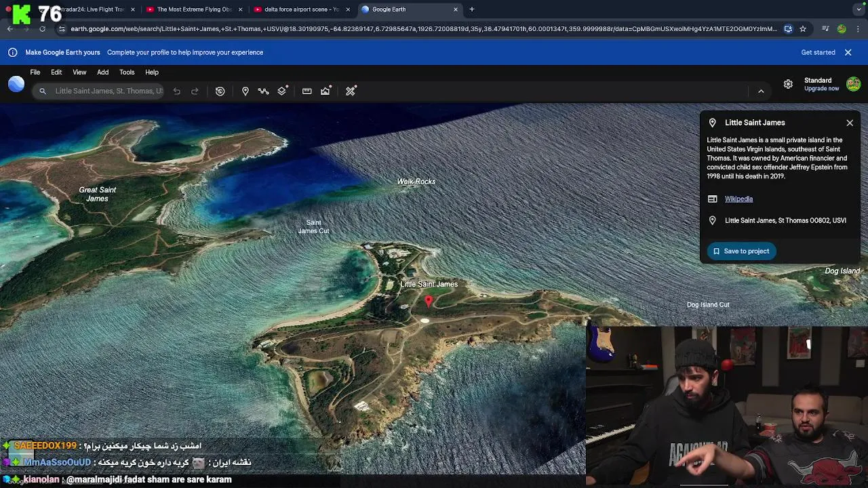
Task: Click the Make Google Earth yours text
Action: pyautogui.click(x=62, y=52)
